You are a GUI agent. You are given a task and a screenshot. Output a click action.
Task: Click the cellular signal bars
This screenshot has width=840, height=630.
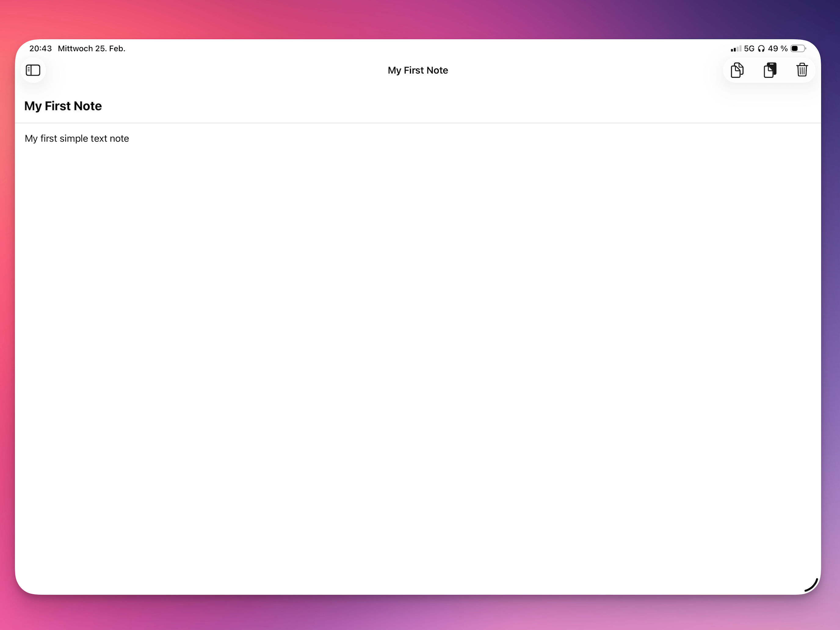pos(736,49)
